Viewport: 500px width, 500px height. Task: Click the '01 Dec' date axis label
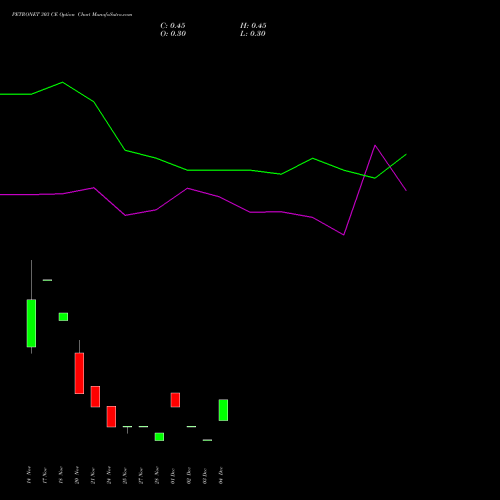173,475
